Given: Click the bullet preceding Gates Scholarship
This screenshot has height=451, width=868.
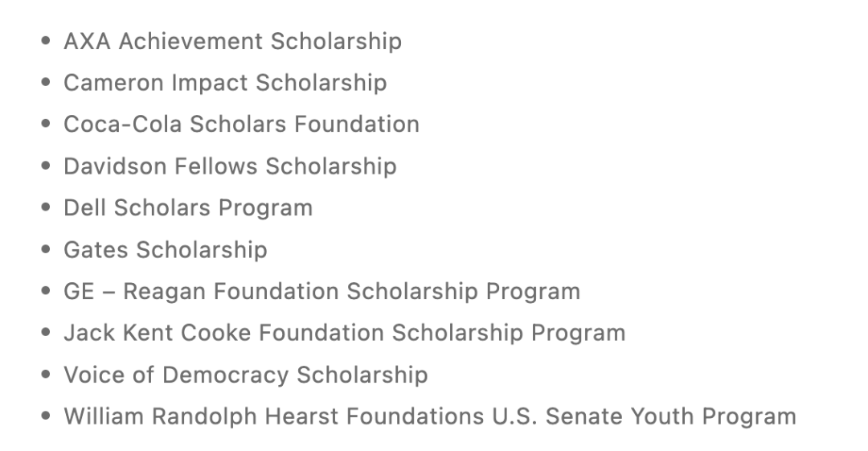Looking at the screenshot, I should pos(46,248).
